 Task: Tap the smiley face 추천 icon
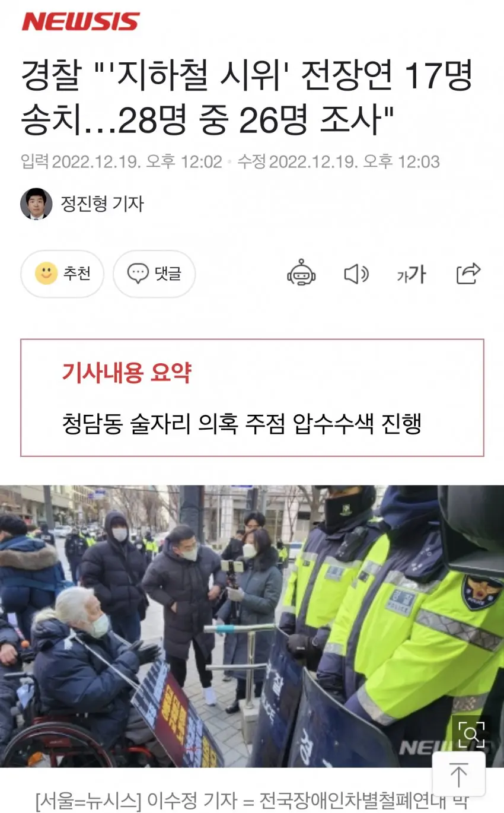coord(46,274)
